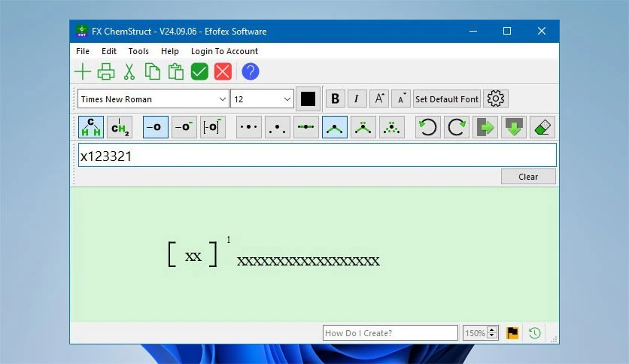
Task: Toggle the CH2 condensed structure mode
Action: 120,127
